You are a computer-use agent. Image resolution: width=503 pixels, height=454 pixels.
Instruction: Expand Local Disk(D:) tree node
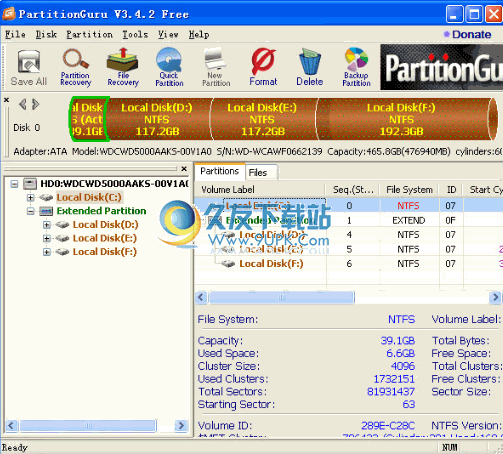(x=47, y=225)
